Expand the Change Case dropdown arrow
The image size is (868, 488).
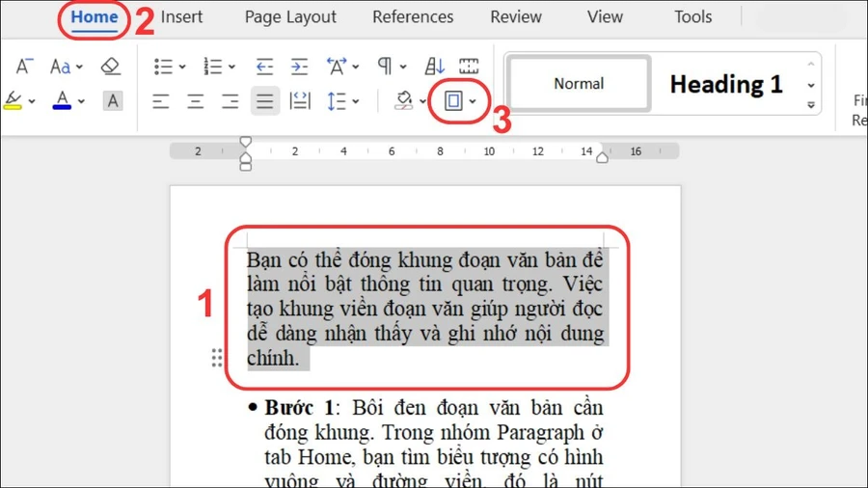coord(80,67)
